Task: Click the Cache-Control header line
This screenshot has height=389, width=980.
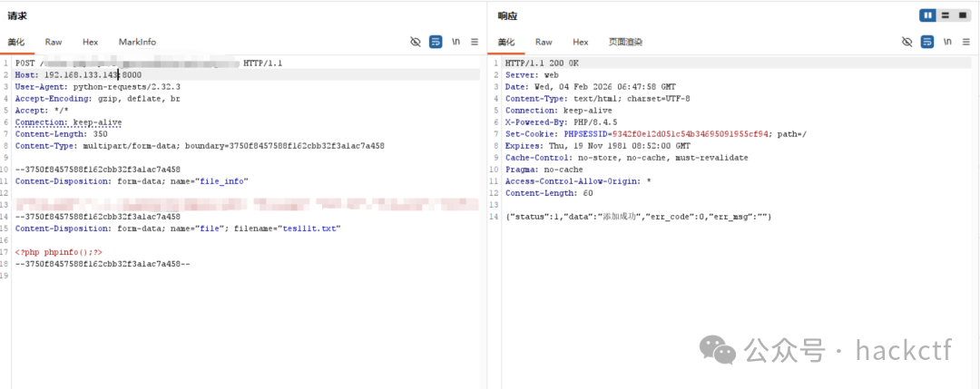Action: point(626,158)
